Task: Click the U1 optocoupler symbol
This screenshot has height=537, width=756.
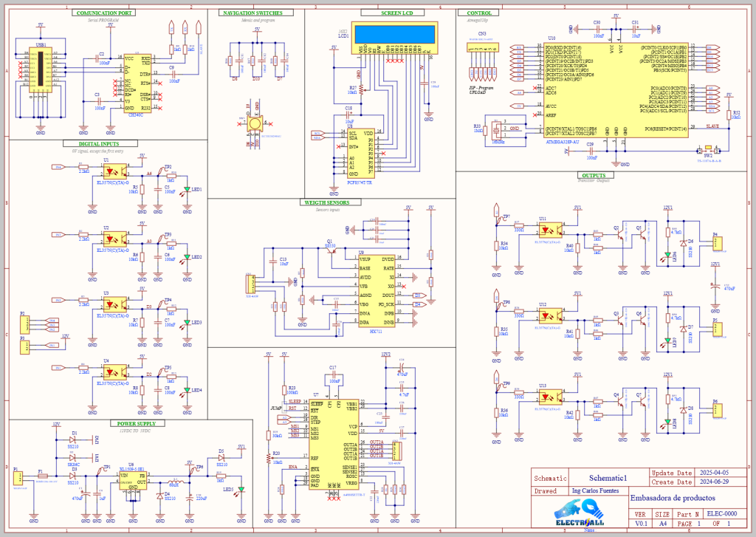Action: click(115, 172)
